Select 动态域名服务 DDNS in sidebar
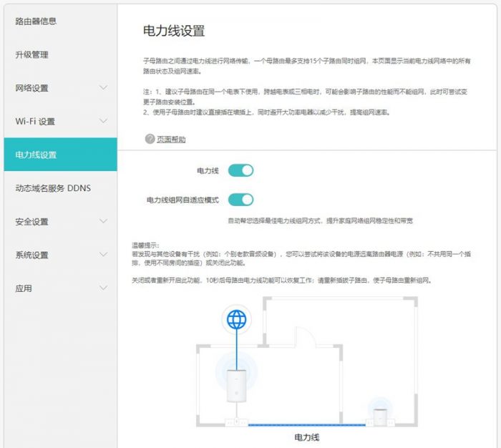The height and width of the screenshot is (448, 501). (53, 188)
